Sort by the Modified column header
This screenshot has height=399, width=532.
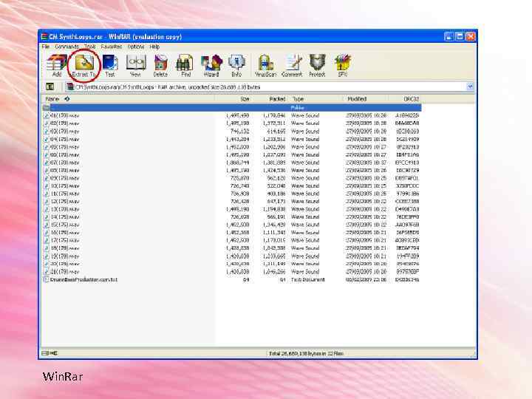coord(366,99)
